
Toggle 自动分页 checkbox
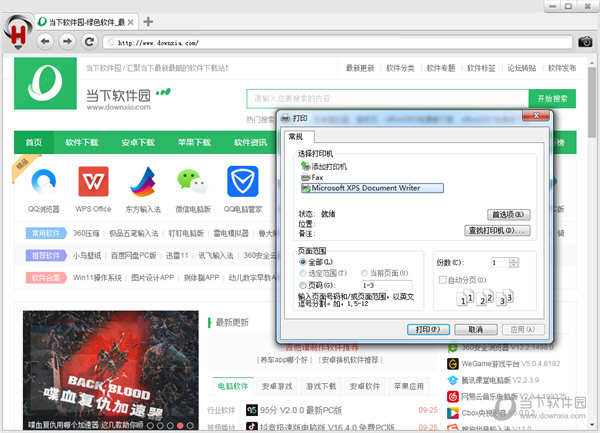(x=442, y=280)
